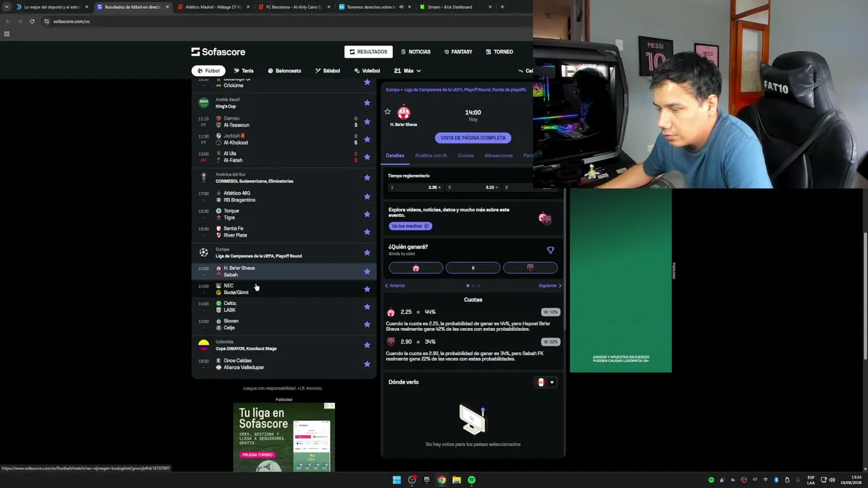Vote X for a draw

(473, 268)
